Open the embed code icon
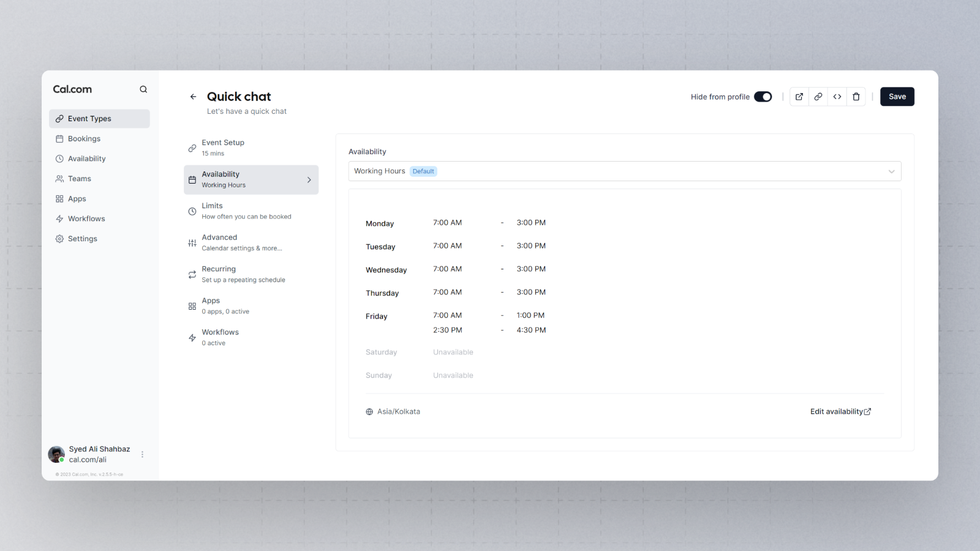Image resolution: width=980 pixels, height=551 pixels. click(x=837, y=97)
